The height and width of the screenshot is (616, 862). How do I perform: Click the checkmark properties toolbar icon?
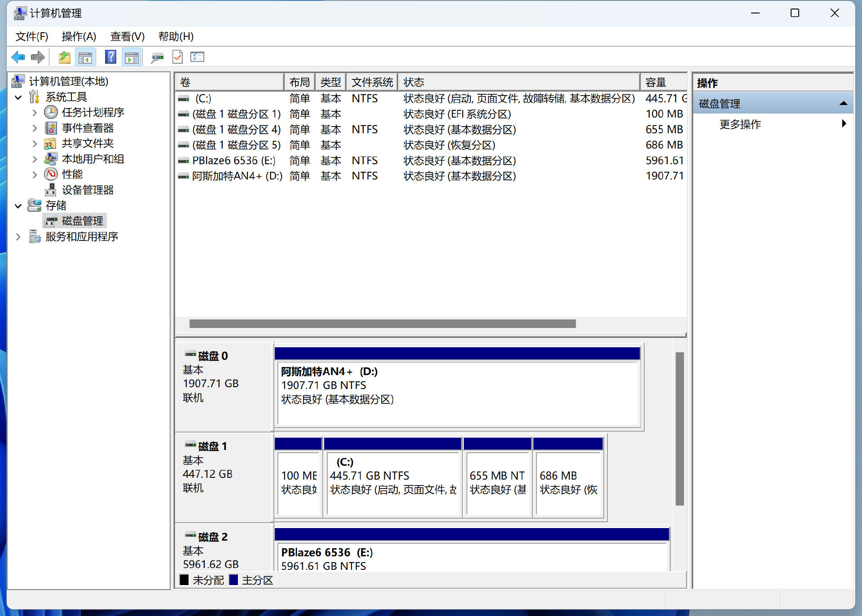178,57
